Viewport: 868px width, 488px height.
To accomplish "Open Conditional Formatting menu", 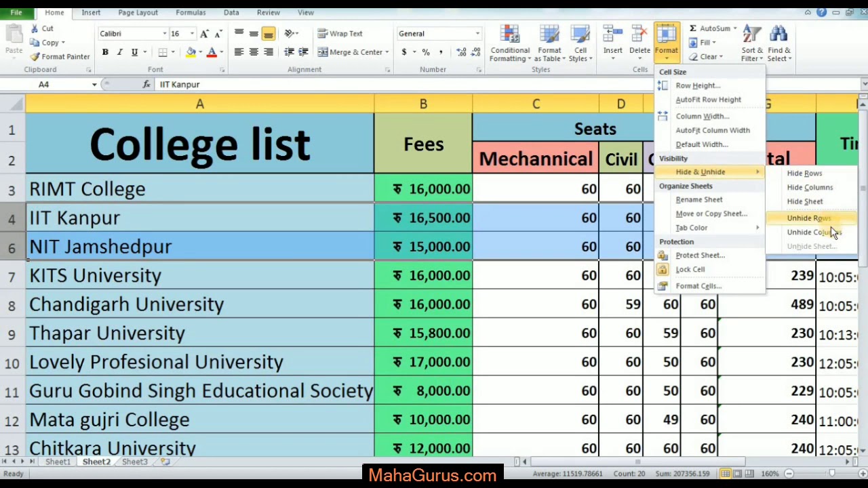I will pyautogui.click(x=510, y=44).
